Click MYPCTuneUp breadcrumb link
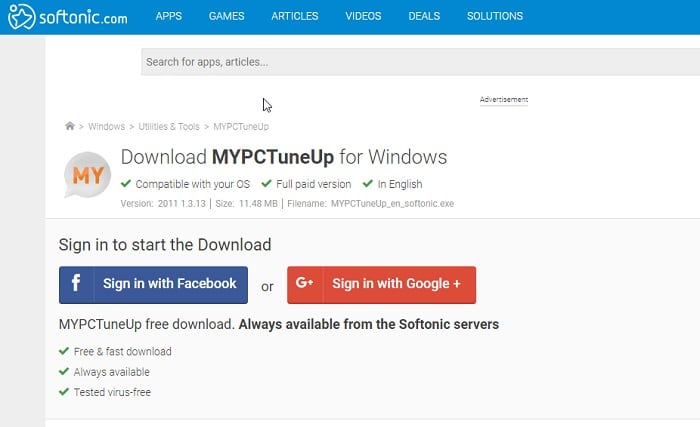 [x=241, y=126]
